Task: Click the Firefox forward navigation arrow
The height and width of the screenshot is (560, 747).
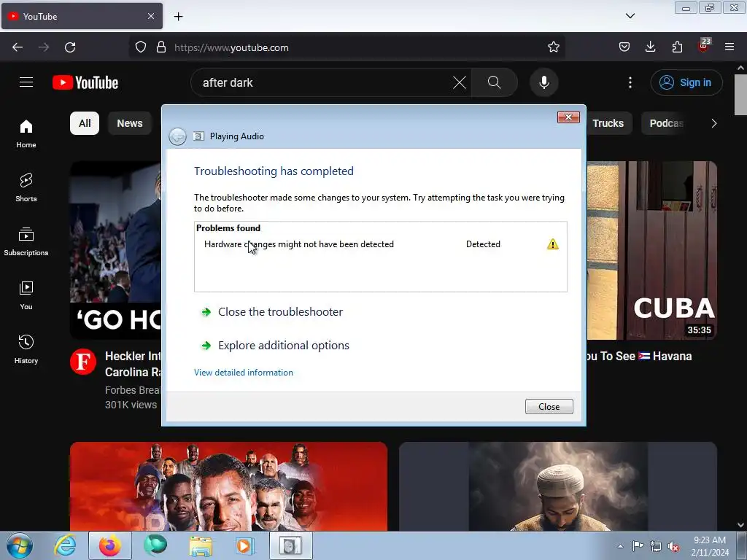Action: click(x=44, y=47)
